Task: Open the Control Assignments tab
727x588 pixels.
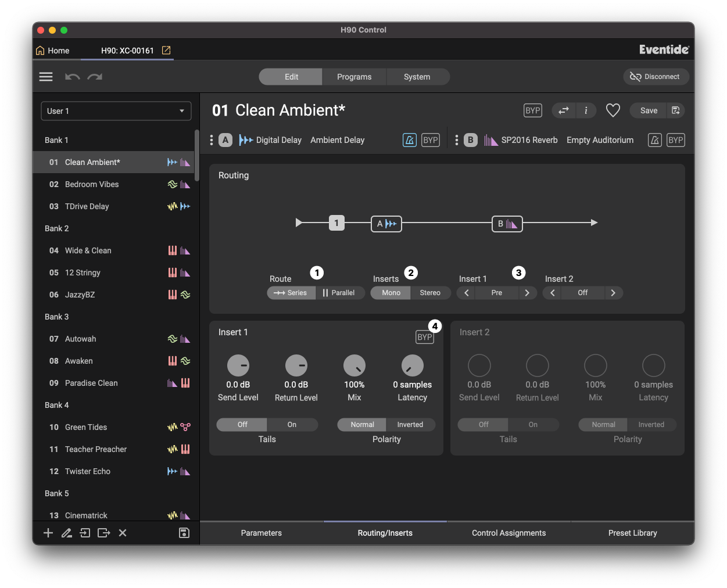Action: [508, 533]
